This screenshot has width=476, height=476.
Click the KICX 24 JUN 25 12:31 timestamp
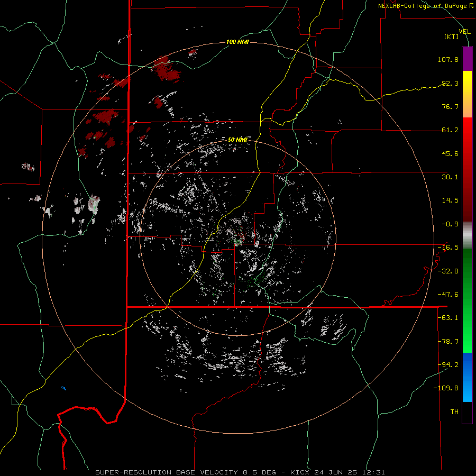337,472
